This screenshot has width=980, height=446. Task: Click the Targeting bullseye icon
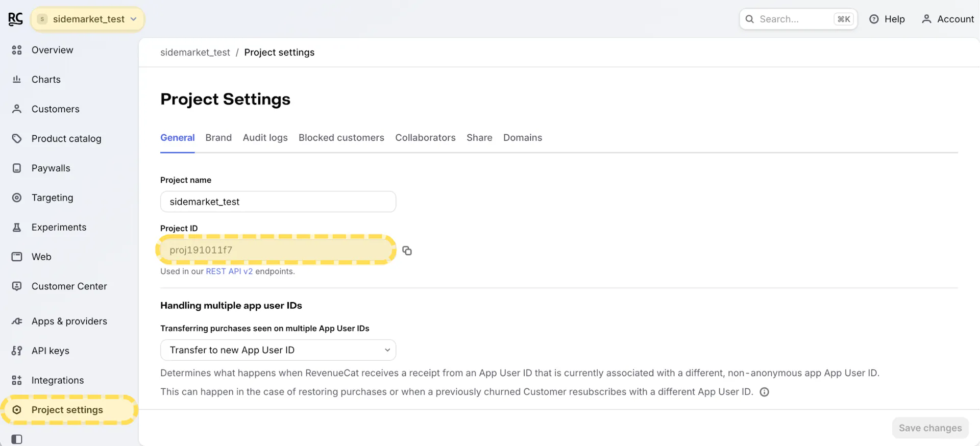tap(17, 198)
